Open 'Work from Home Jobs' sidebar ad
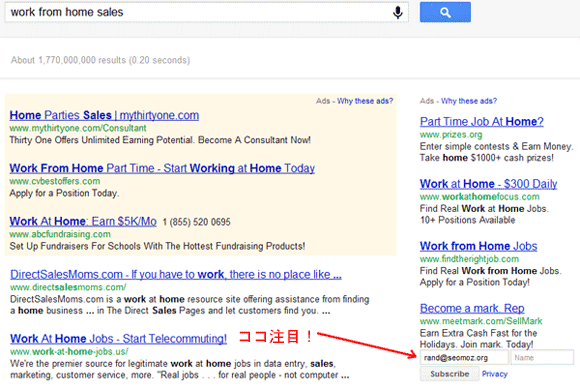Screen dimensions: 580x389 478,246
